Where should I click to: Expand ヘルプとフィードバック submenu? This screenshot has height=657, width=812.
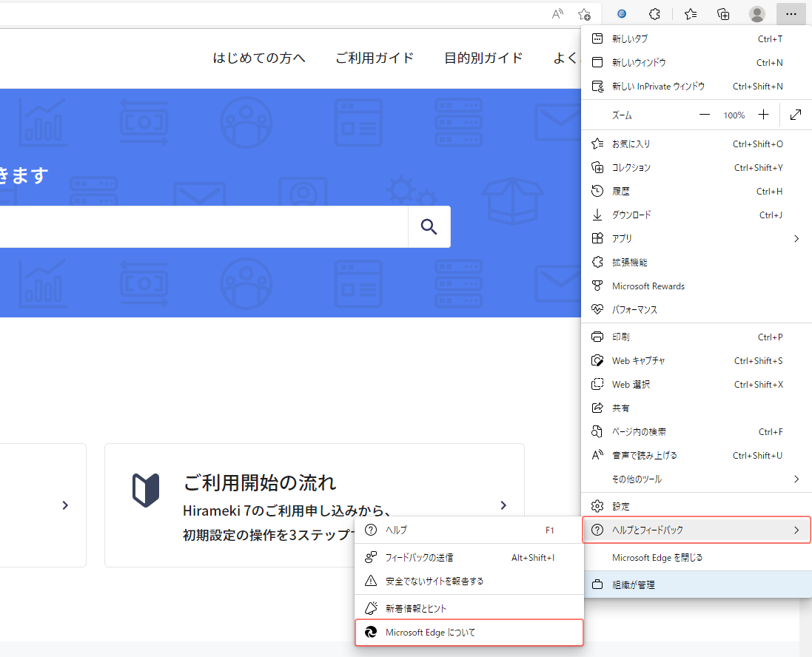pos(697,530)
